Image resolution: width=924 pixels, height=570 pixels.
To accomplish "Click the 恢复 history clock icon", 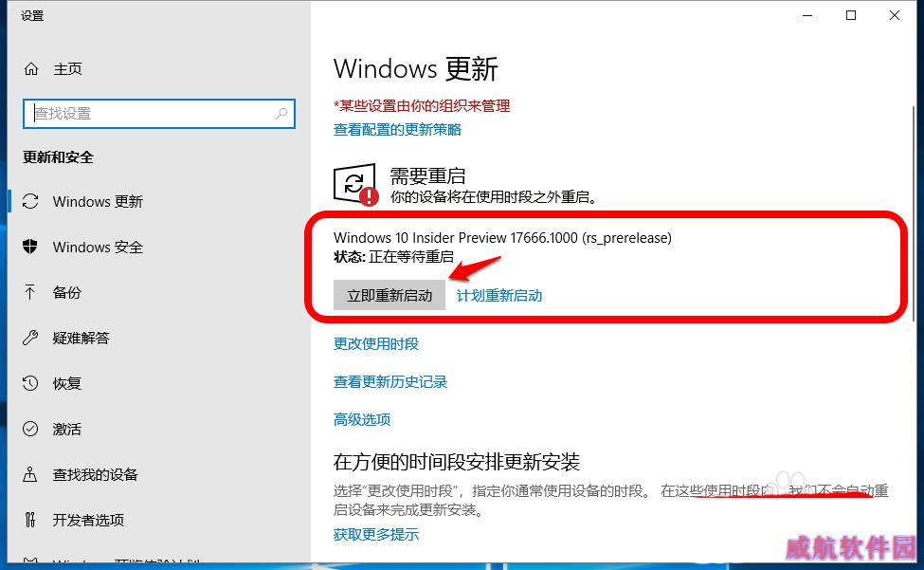I will (x=30, y=383).
